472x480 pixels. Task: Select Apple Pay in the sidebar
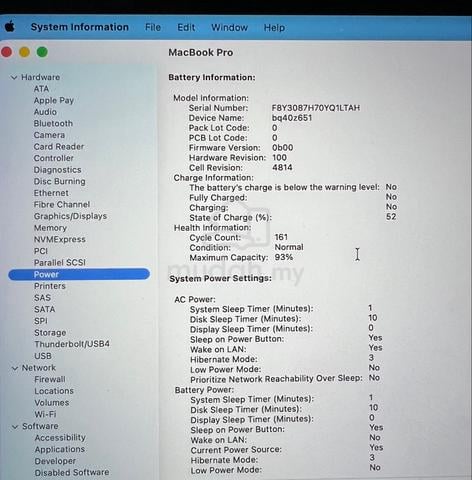[54, 100]
